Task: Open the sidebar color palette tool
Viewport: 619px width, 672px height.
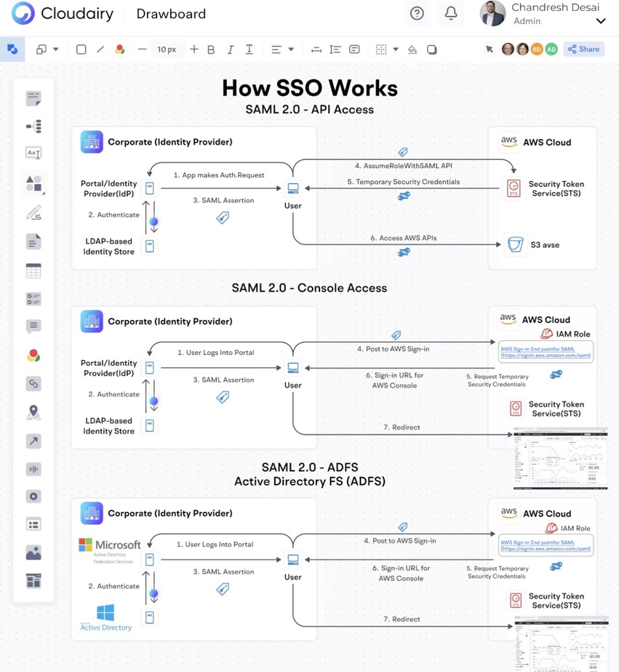Action: click(33, 356)
